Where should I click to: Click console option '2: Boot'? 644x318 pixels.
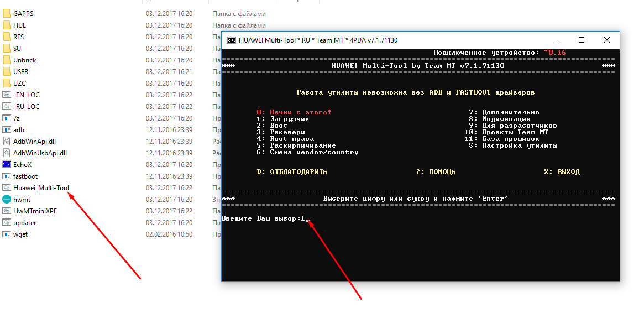(x=272, y=126)
